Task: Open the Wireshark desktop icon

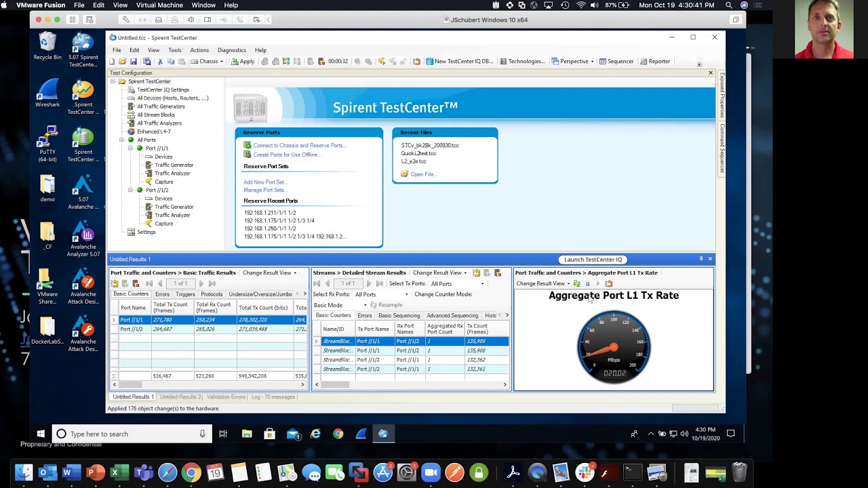Action: (x=47, y=94)
